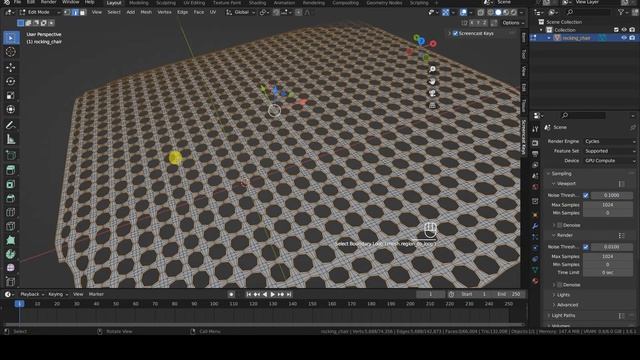Screen dimensions: 640x360
Task: Toggle Viewport Noise Threshold checkbox
Action: 586,196
